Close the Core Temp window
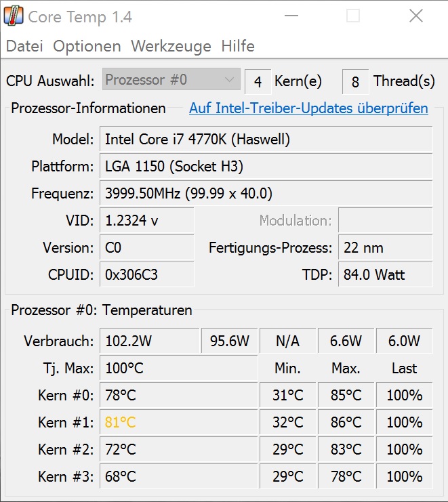The image size is (448, 502). 416,16
